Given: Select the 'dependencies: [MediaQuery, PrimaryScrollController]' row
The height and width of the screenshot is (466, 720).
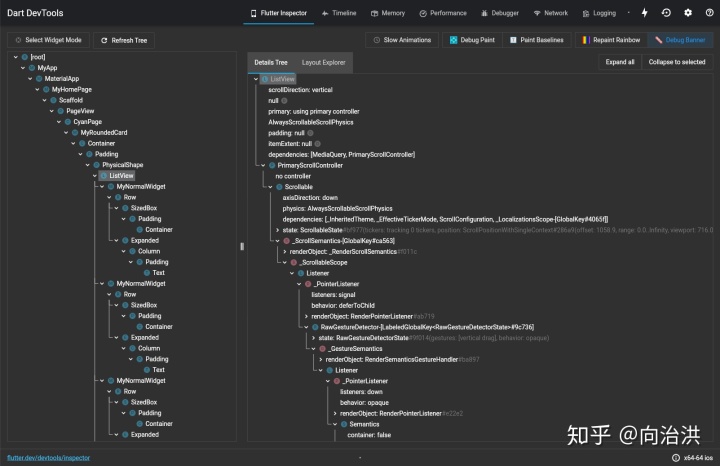Looking at the screenshot, I should 342,154.
